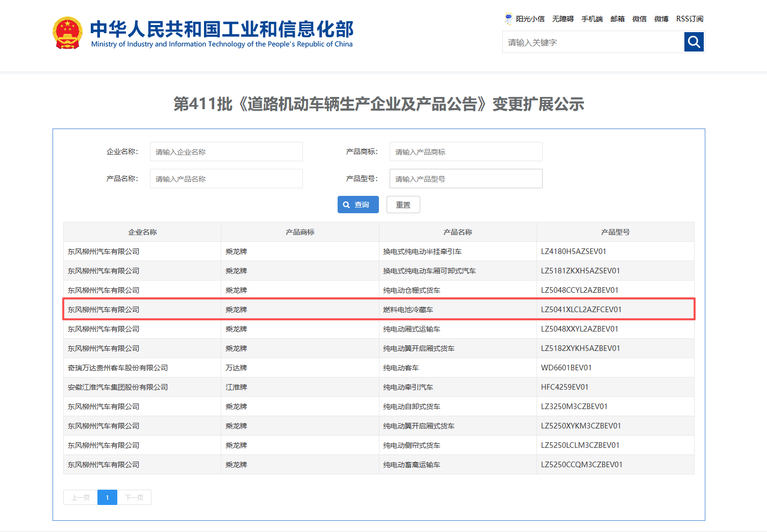Viewport: 767px width, 532px height.
Task: Click 纯电动客车 product name
Action: 401,368
